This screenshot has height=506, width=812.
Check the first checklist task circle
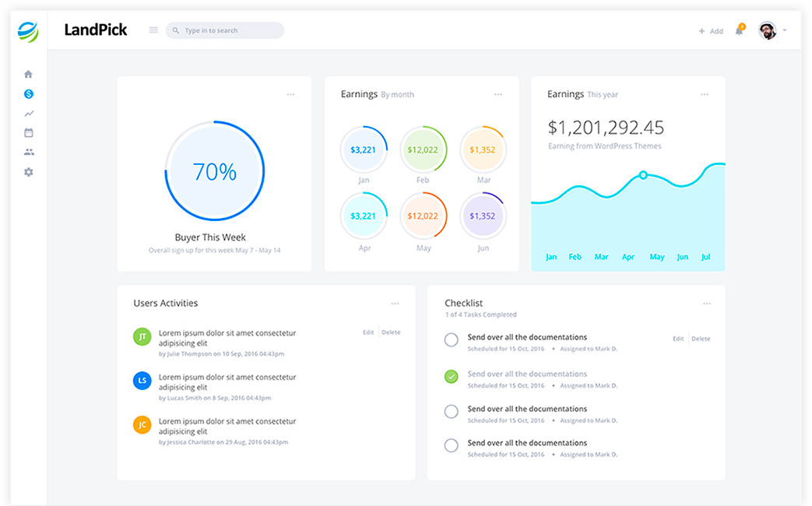click(451, 340)
